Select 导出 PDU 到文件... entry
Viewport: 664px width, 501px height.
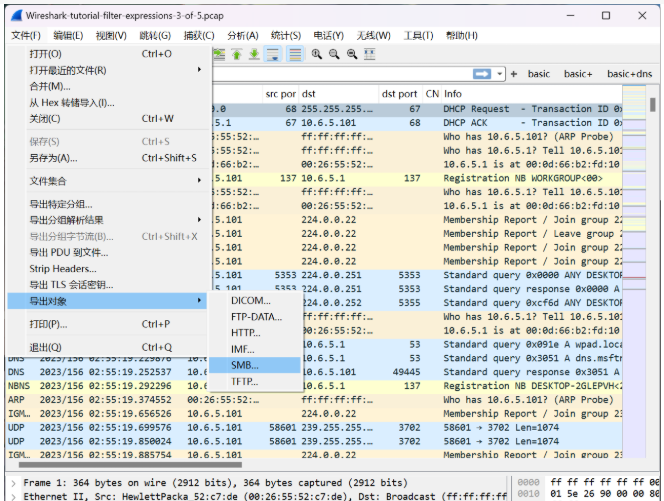coord(109,252)
